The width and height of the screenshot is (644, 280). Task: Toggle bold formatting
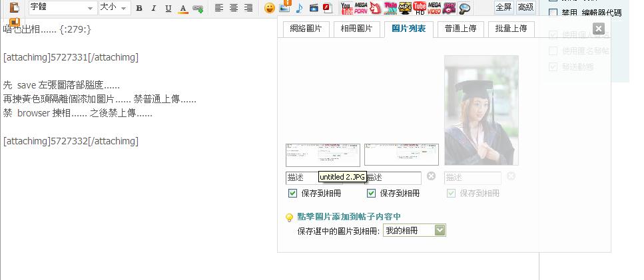tap(139, 8)
